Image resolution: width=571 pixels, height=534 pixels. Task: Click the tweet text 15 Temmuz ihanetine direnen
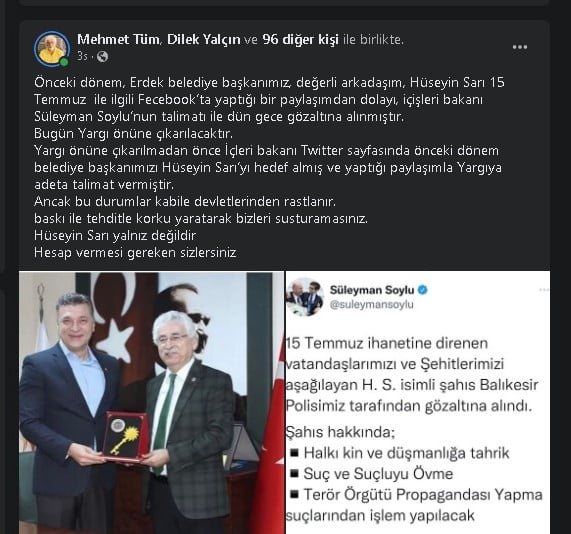point(387,343)
